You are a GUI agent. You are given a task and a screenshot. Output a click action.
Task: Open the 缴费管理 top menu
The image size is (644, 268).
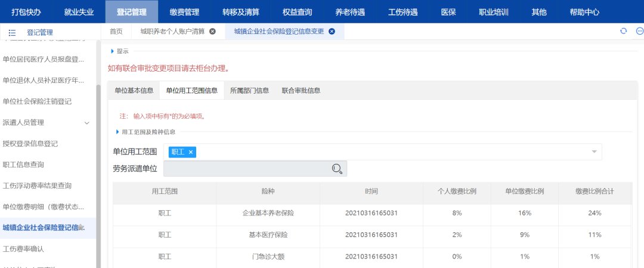coord(184,11)
